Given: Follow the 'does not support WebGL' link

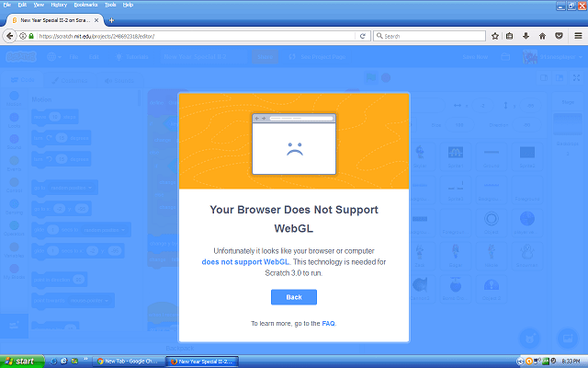Looking at the screenshot, I should pos(245,261).
